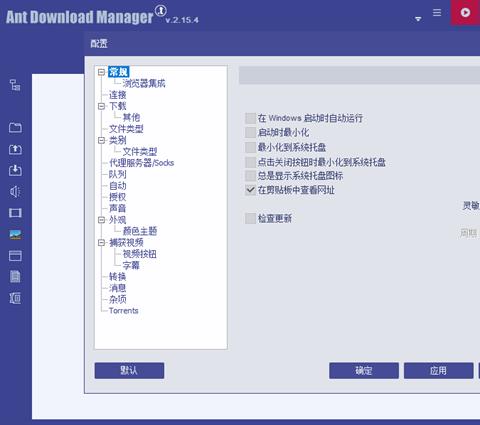Open the Torrents settings page
480x425 pixels.
(123, 311)
